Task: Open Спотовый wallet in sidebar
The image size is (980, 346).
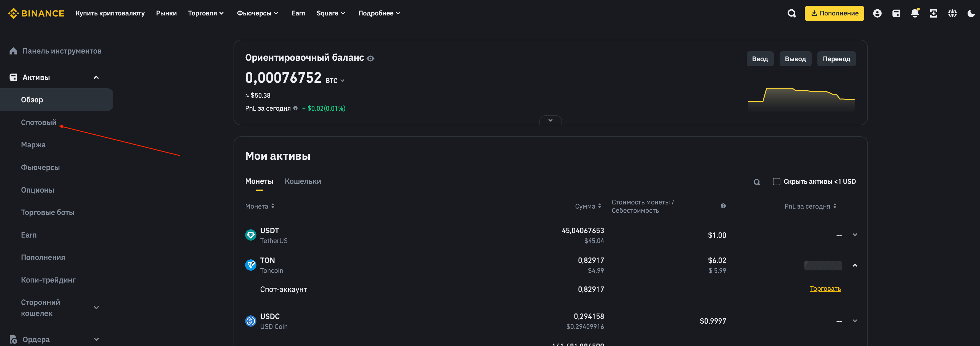Action: tap(38, 123)
